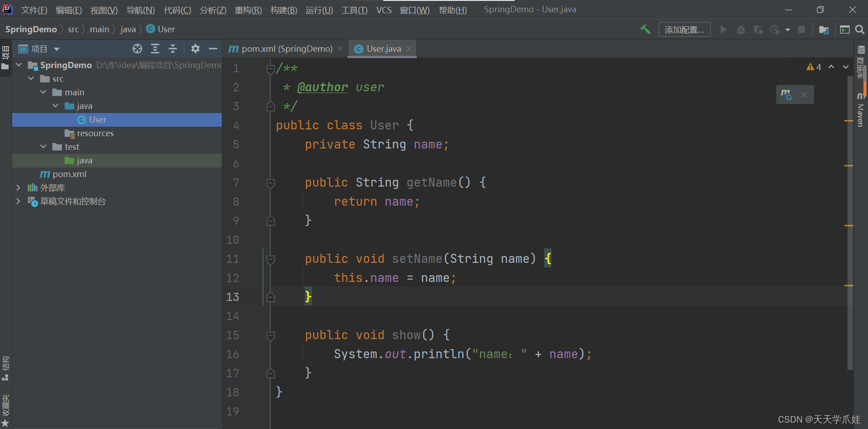Click the Stop square icon
868x429 pixels.
[x=801, y=30]
